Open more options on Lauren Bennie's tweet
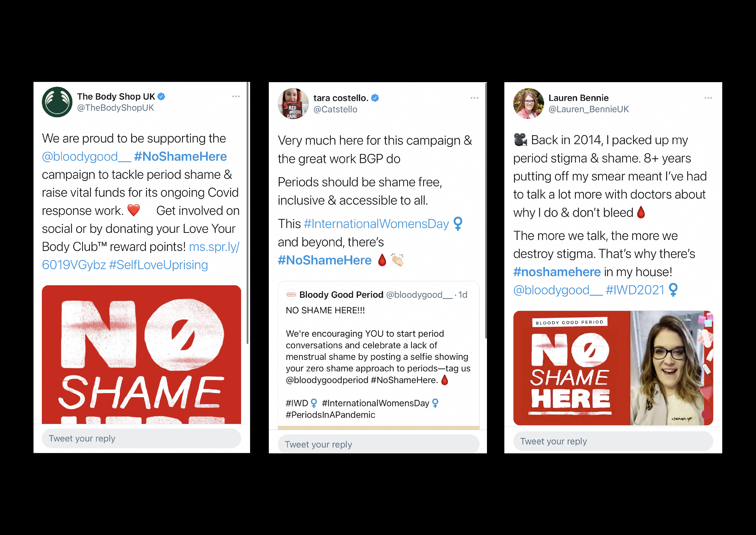This screenshot has height=535, width=756. tap(708, 98)
